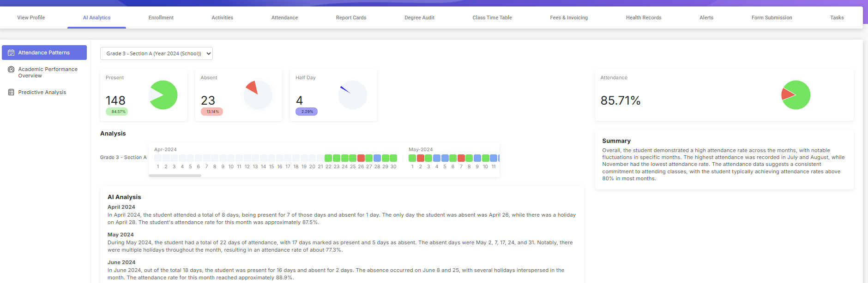
Task: Click the horizontal scrollbar under the calendar
Action: (x=175, y=176)
